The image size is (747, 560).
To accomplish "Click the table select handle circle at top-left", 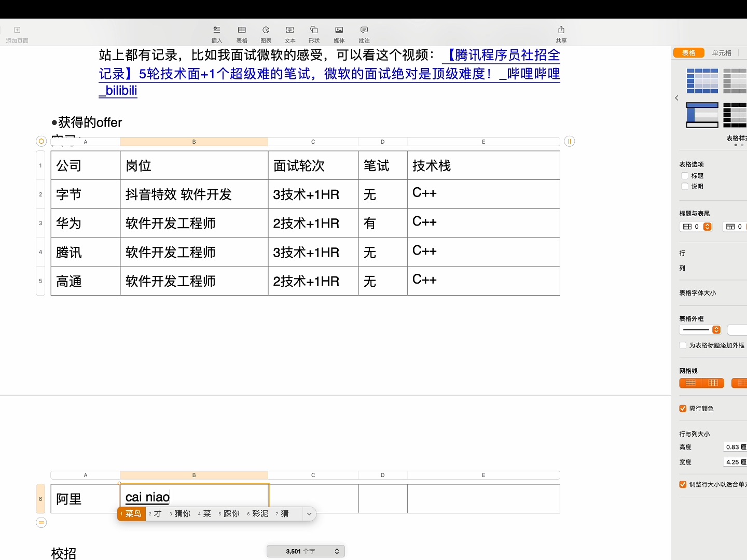I will 41,141.
